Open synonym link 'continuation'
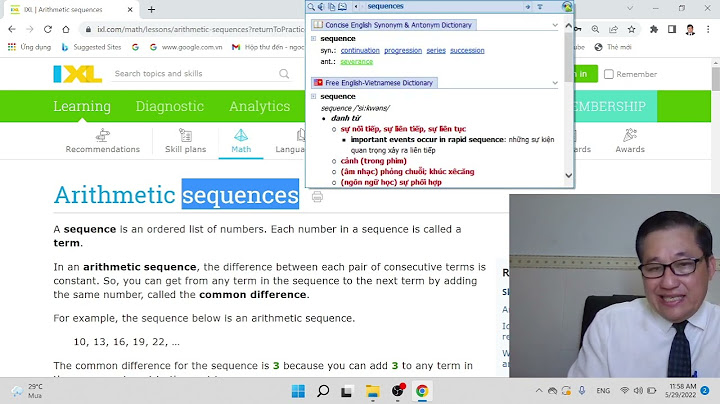The image size is (720, 404). click(x=360, y=50)
